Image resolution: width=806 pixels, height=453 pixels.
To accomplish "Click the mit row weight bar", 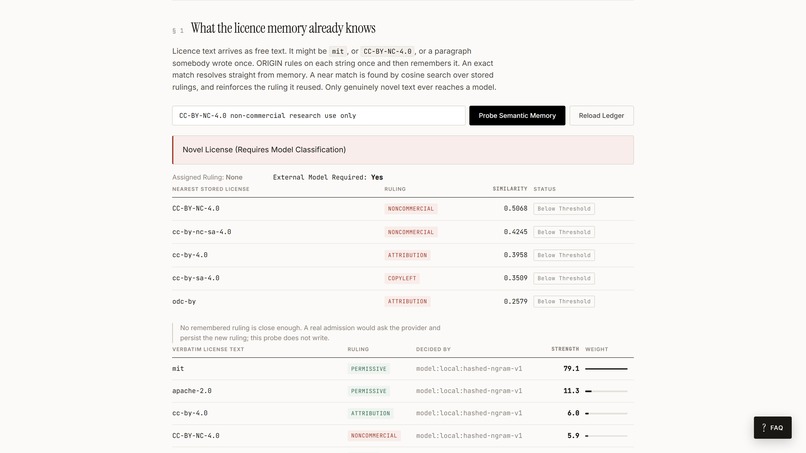I will point(607,369).
